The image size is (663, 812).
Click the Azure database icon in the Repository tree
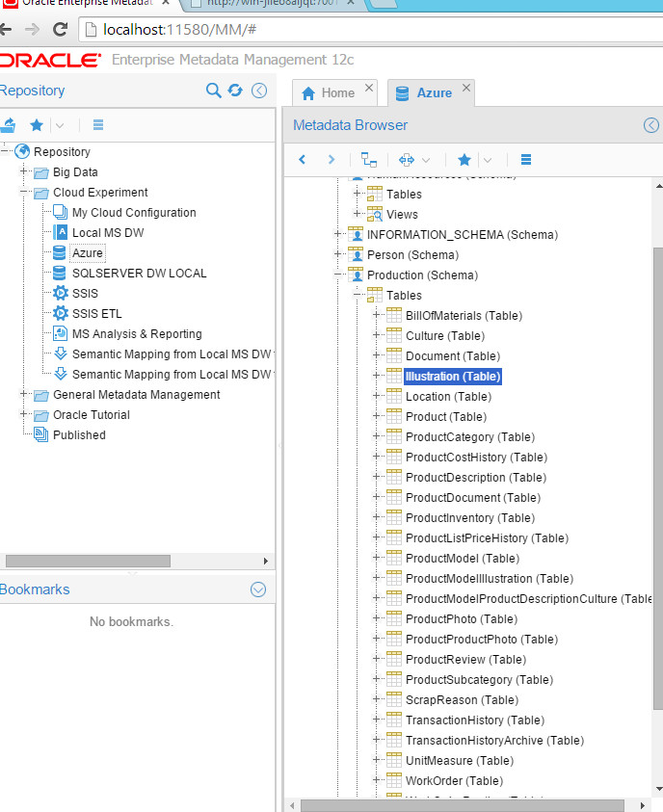tap(60, 252)
